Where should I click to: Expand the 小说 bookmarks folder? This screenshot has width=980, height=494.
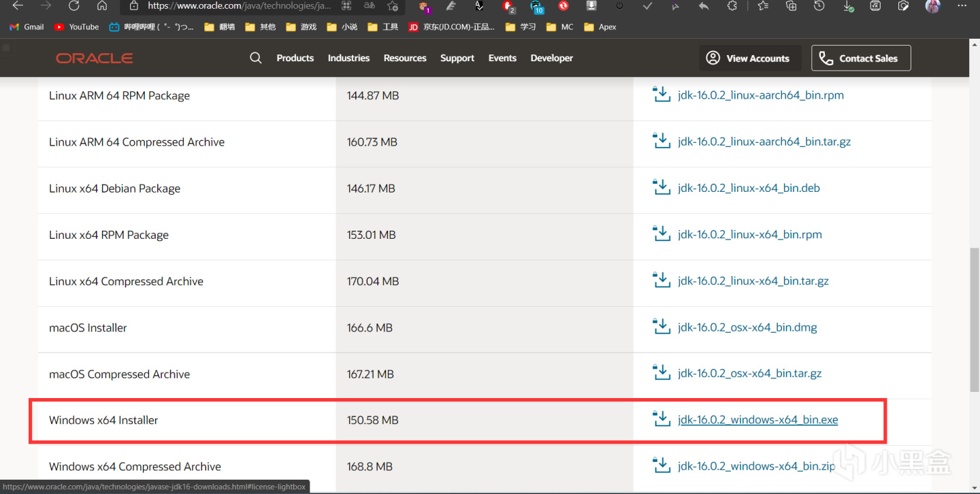(x=342, y=27)
